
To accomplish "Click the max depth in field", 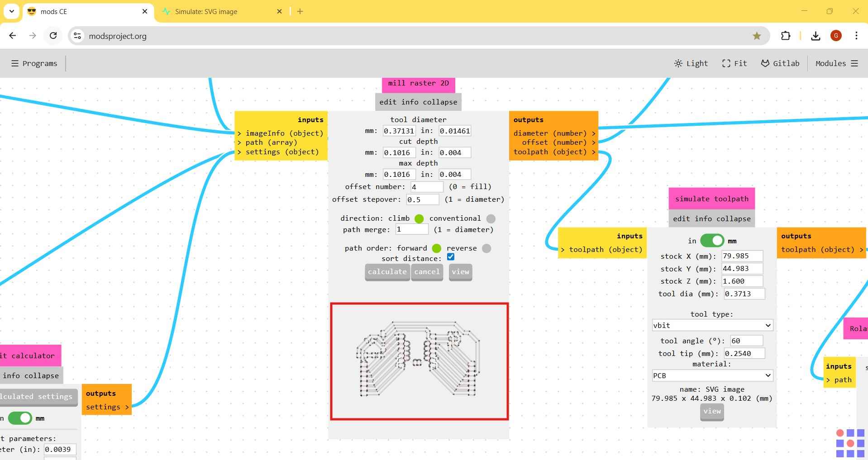I will pyautogui.click(x=455, y=174).
